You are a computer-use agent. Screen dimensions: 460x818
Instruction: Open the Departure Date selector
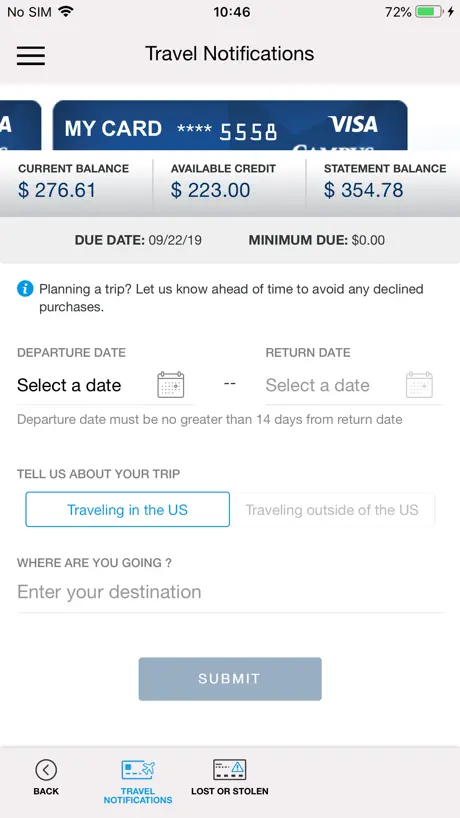click(105, 386)
